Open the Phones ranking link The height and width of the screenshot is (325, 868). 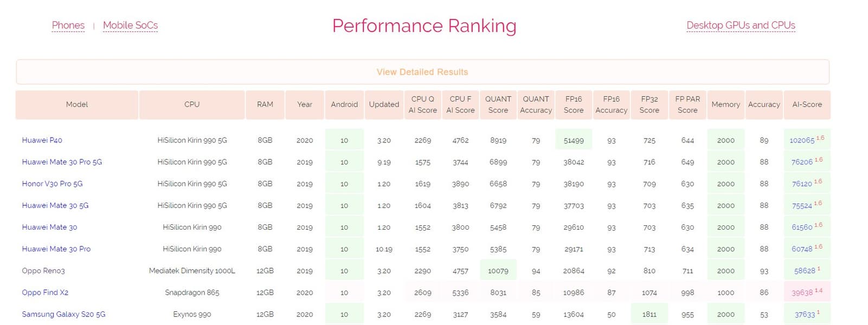pos(68,25)
